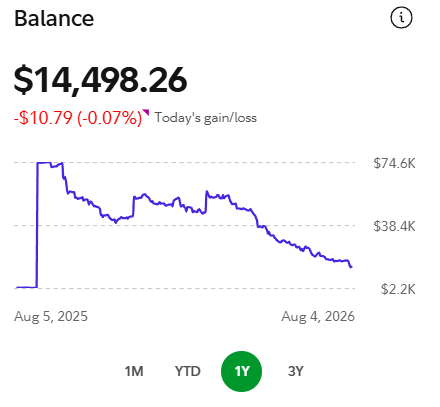The image size is (440, 407).
Task: Select the 1M time range
Action: tap(134, 371)
